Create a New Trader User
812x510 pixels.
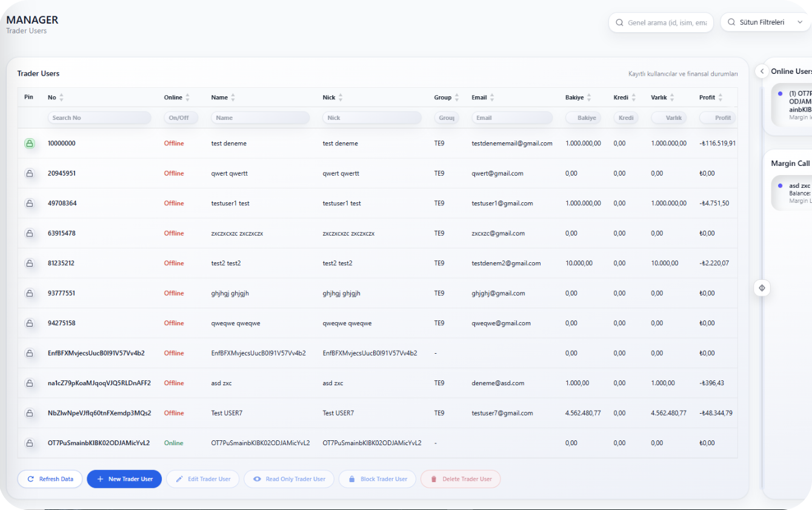(124, 479)
